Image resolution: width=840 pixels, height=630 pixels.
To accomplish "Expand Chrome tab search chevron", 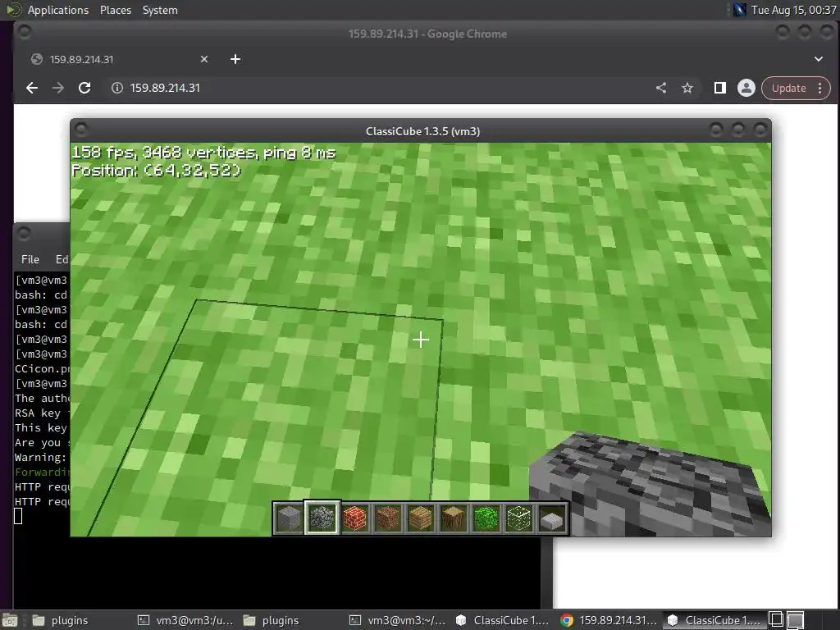I will coord(818,59).
